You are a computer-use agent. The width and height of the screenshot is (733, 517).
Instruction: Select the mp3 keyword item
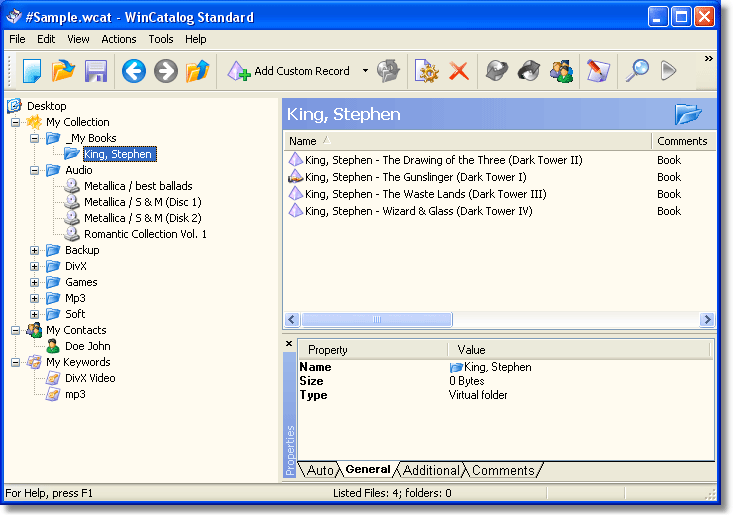click(x=75, y=395)
